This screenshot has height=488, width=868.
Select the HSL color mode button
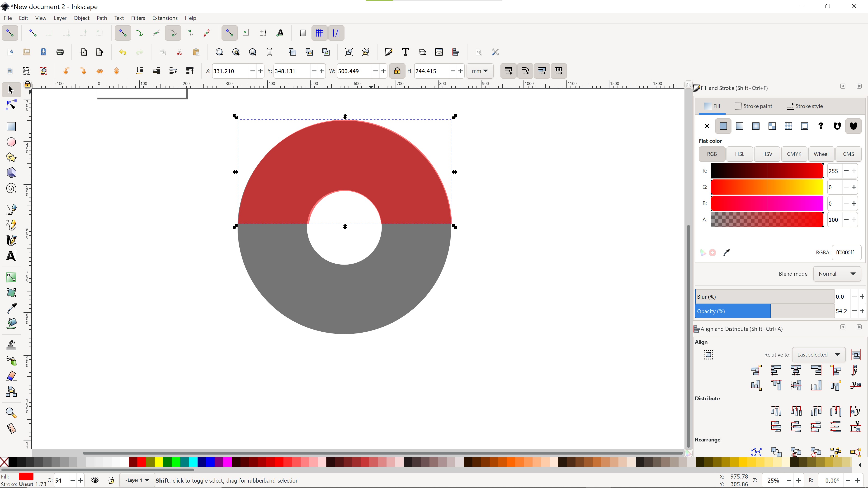740,154
